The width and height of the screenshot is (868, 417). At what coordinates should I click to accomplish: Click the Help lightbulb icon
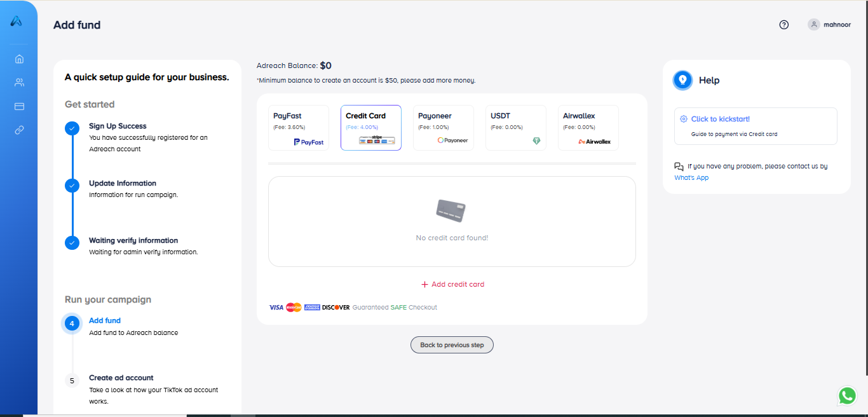click(682, 80)
